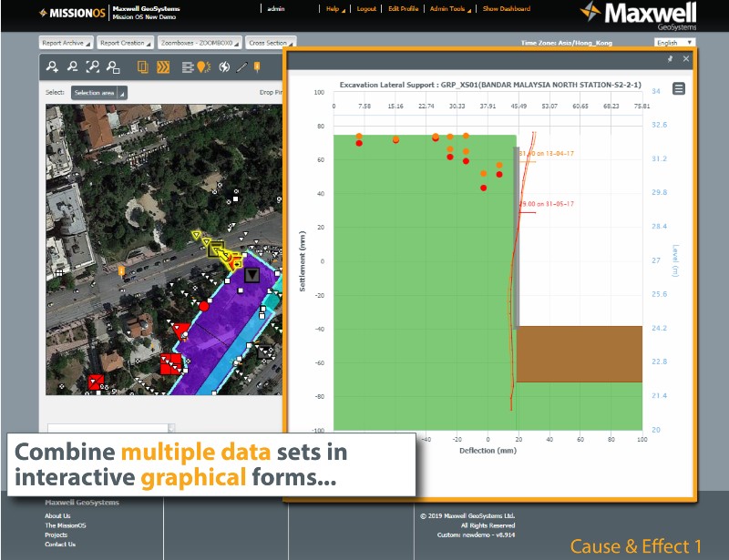Screen dimensions: 729x560
Task: Click the Excavation Lateral Support chart title
Action: (490, 85)
